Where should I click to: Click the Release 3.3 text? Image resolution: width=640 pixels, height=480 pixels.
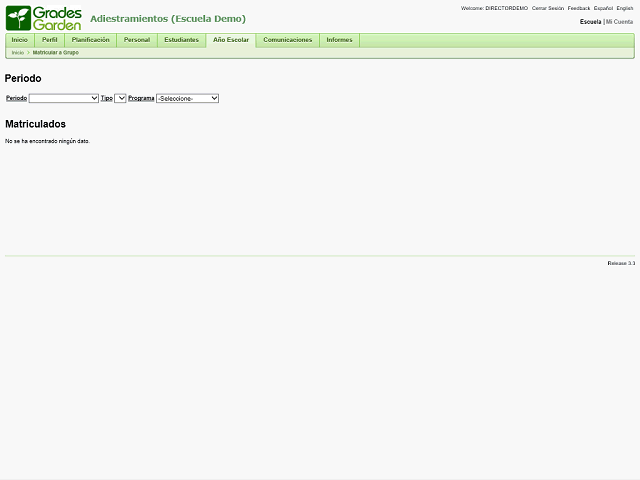coord(621,263)
